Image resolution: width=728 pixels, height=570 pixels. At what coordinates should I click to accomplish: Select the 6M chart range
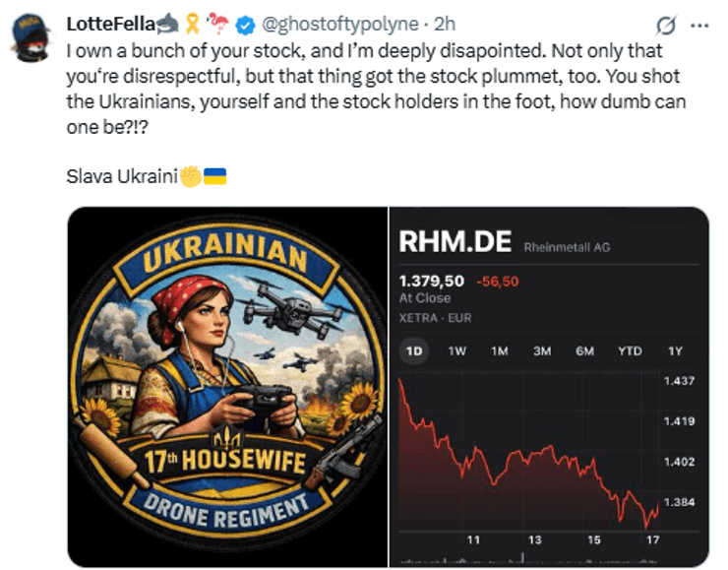[x=586, y=351]
